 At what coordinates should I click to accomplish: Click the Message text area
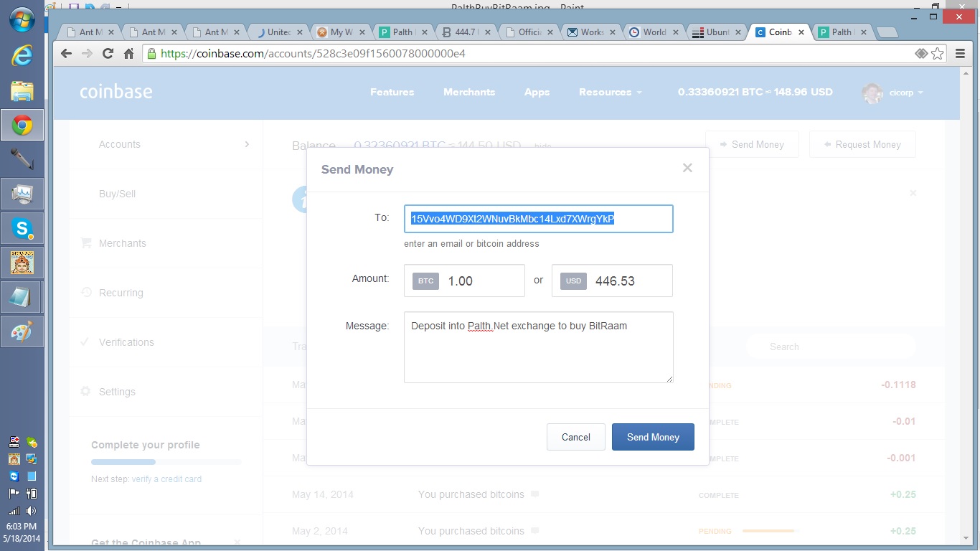(538, 347)
